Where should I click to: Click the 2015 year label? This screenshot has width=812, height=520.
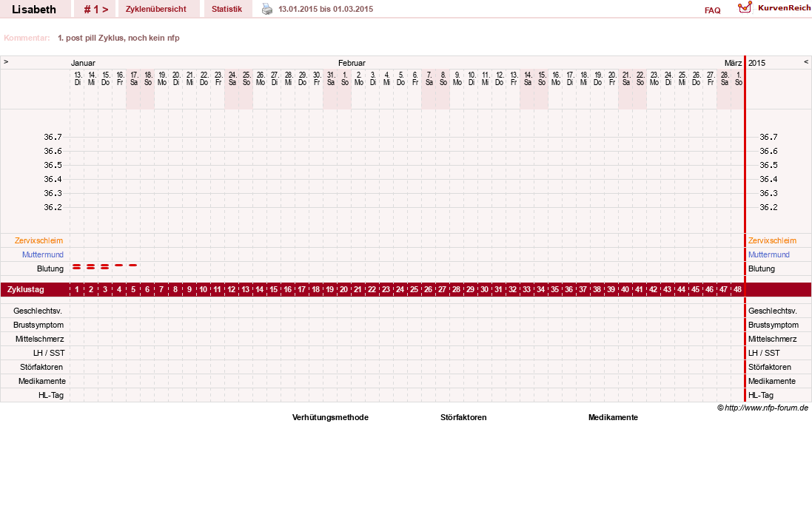(756, 63)
